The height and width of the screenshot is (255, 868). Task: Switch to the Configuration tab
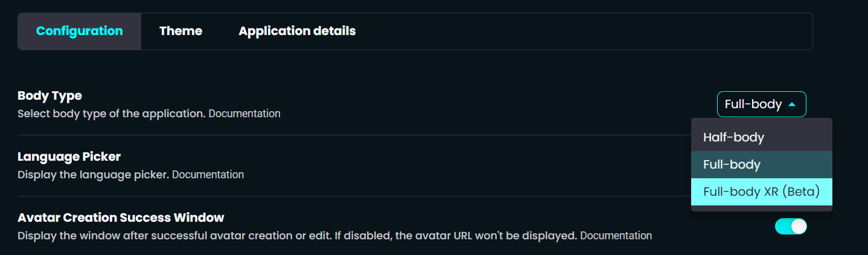click(x=80, y=31)
